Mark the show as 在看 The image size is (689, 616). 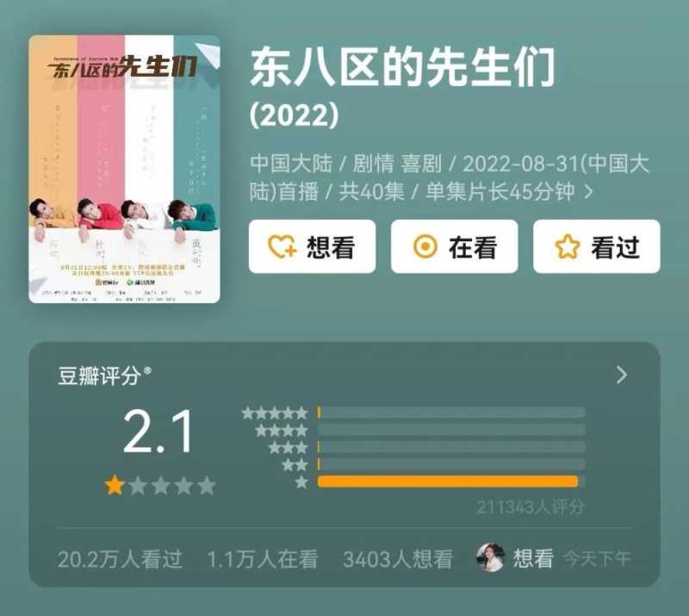coord(455,246)
